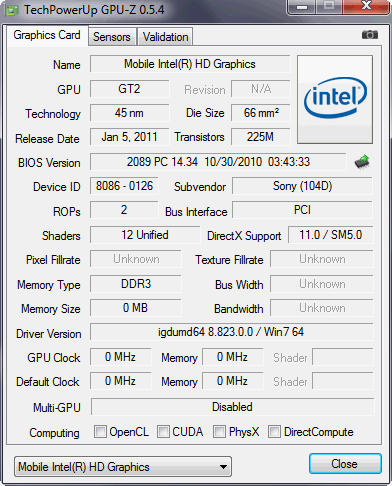Select the Graphics Card tab
The width and height of the screenshot is (392, 486).
[x=47, y=35]
